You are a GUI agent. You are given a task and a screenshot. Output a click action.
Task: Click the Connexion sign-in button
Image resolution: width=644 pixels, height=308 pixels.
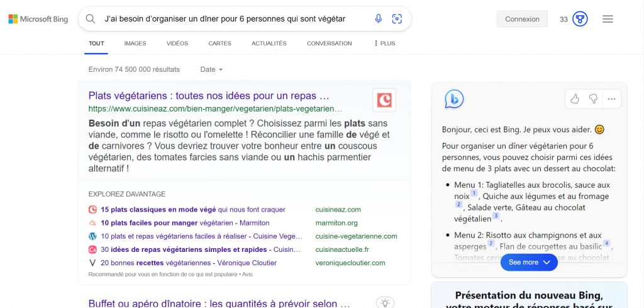(522, 19)
